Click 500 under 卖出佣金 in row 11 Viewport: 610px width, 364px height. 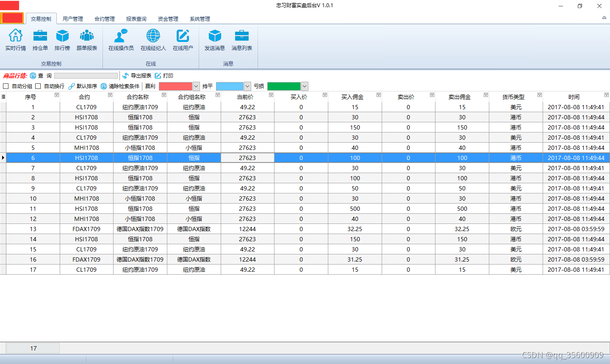(x=462, y=209)
